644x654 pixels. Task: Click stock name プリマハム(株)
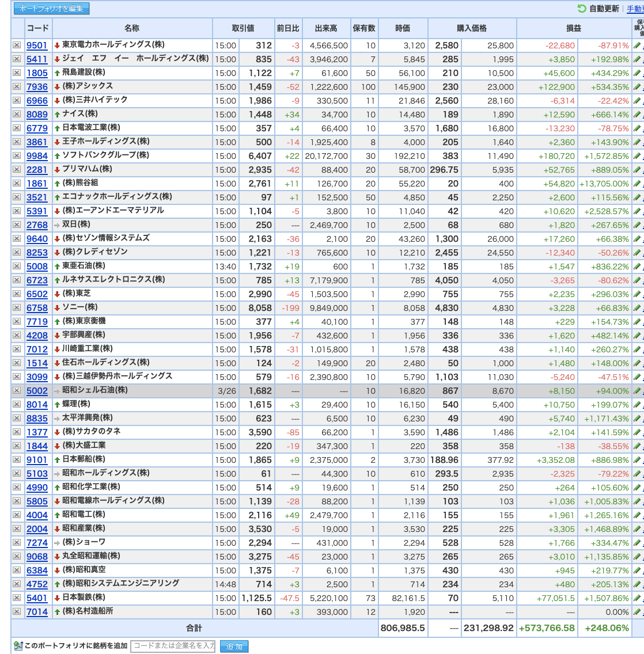87,169
